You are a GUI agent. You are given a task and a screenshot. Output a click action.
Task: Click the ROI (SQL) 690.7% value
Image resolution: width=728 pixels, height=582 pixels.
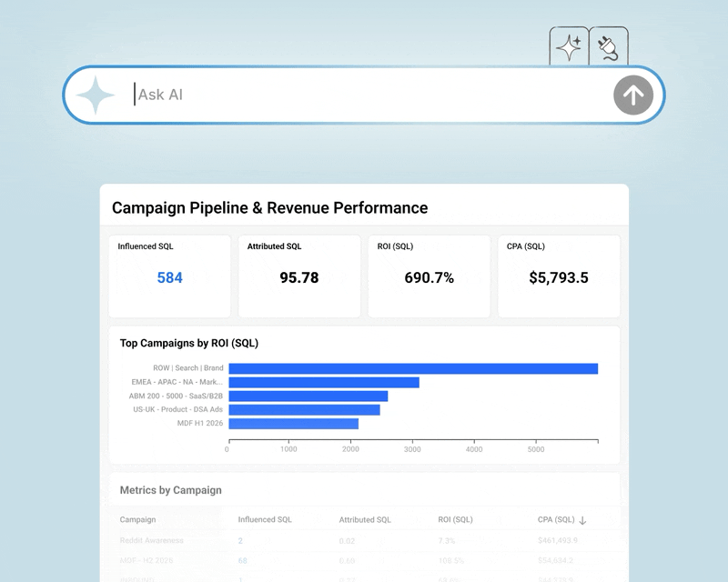coord(429,277)
